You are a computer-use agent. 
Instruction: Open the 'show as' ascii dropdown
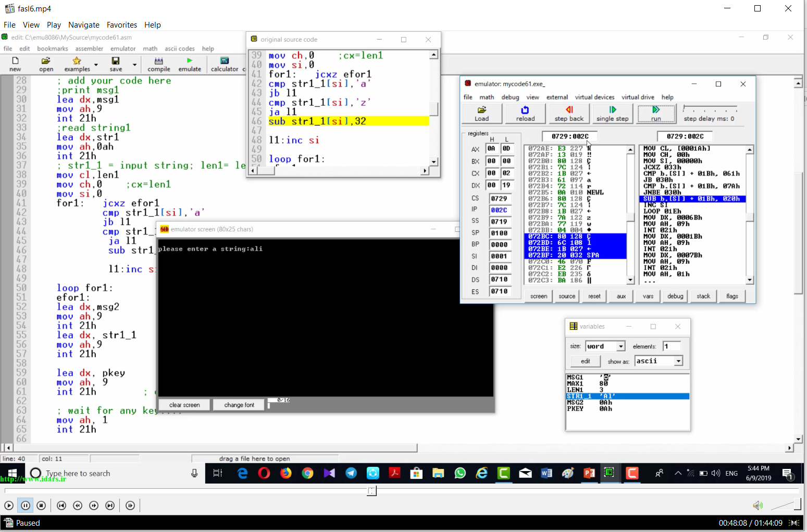[x=678, y=361]
